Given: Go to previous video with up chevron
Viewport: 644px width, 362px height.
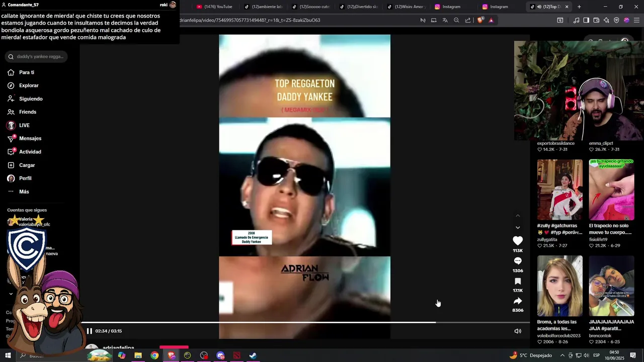Looking at the screenshot, I should 518,216.
